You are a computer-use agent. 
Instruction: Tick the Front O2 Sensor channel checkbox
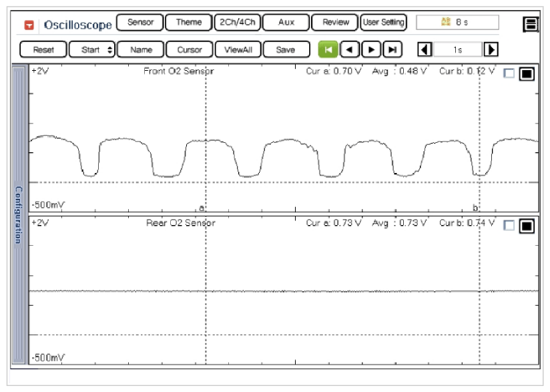coord(509,73)
